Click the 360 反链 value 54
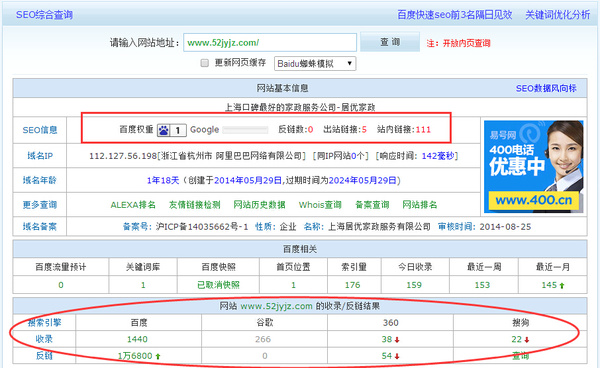The width and height of the screenshot is (600, 368). coord(387,356)
